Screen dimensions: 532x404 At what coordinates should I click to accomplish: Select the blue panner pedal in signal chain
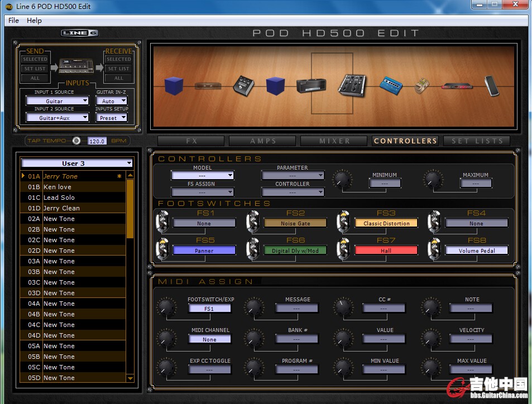click(391, 85)
